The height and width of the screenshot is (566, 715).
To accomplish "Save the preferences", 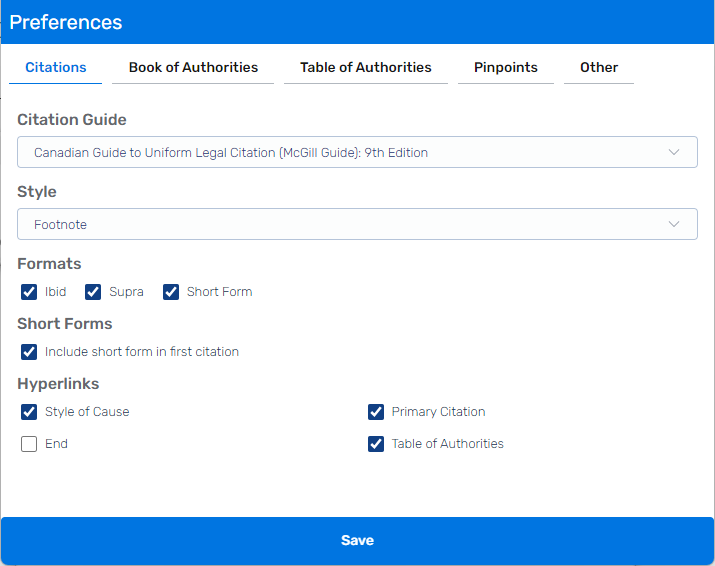I will pyautogui.click(x=358, y=540).
